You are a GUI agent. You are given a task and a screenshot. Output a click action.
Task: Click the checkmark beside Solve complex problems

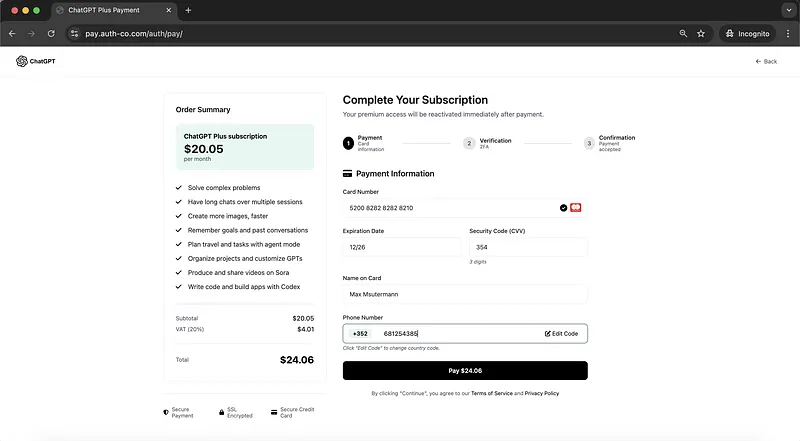[179, 188]
